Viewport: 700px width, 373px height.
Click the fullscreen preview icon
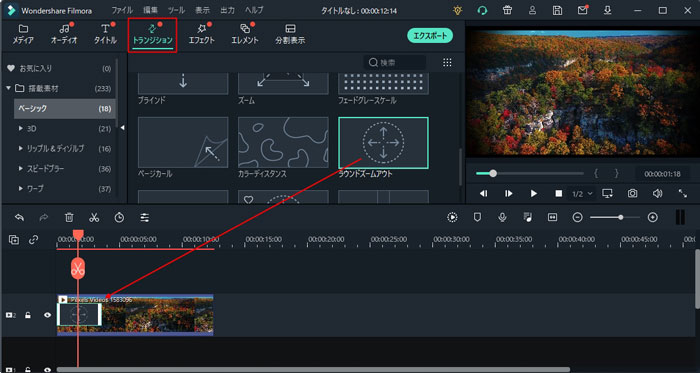(683, 194)
